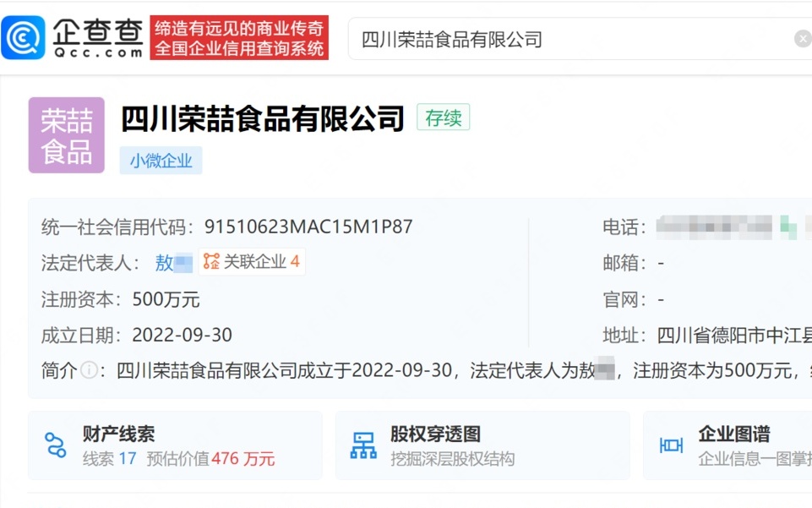This screenshot has width=812, height=508.
Task: Open the legal representative 敖 name link
Action: [173, 263]
